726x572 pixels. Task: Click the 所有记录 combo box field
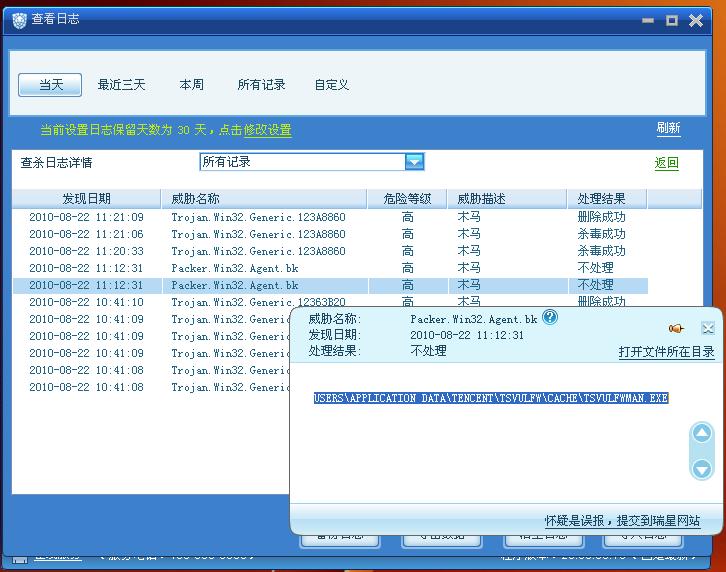pos(312,162)
